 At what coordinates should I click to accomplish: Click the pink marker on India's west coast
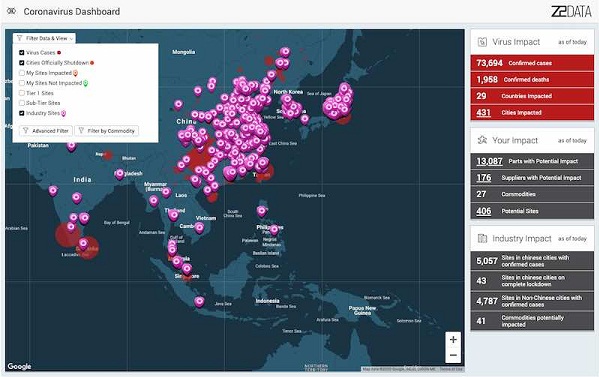53,190
